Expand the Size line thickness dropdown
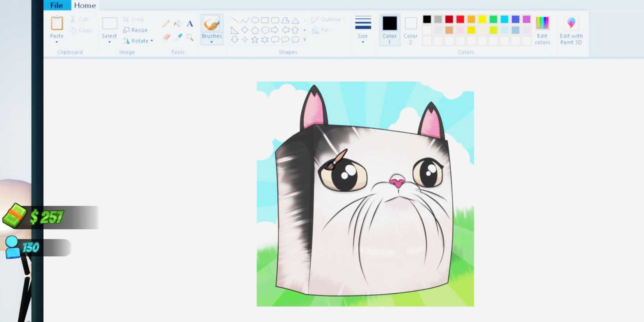Screen dimensions: 644x322 click(363, 41)
